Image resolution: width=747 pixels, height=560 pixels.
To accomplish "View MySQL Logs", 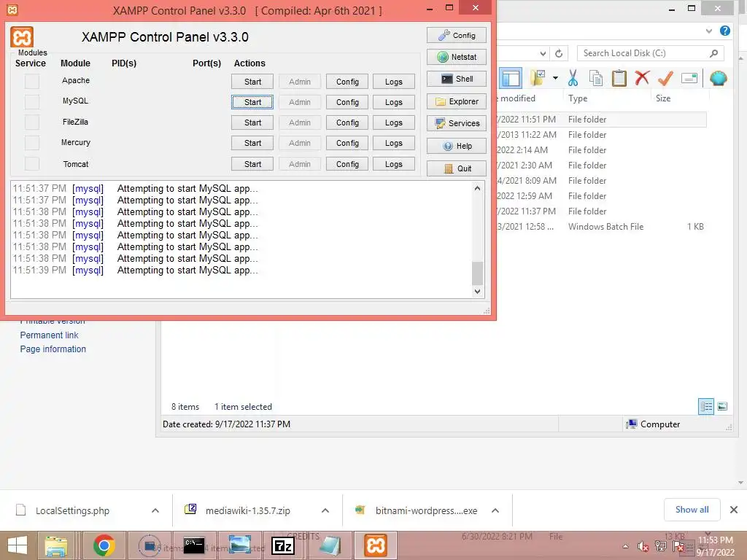I will pyautogui.click(x=393, y=102).
